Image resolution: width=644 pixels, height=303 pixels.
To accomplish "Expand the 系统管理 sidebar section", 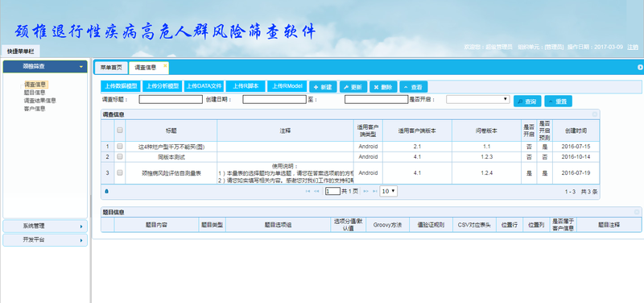I will tap(45, 226).
